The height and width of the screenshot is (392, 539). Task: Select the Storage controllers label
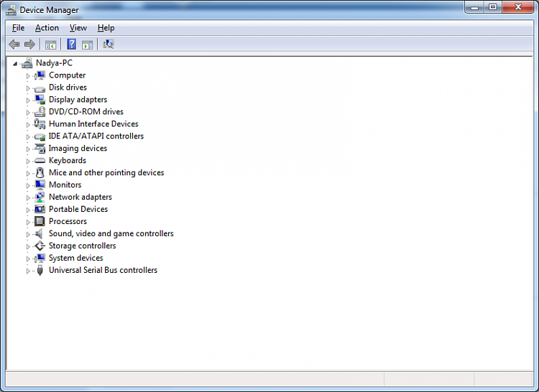pyautogui.click(x=83, y=246)
